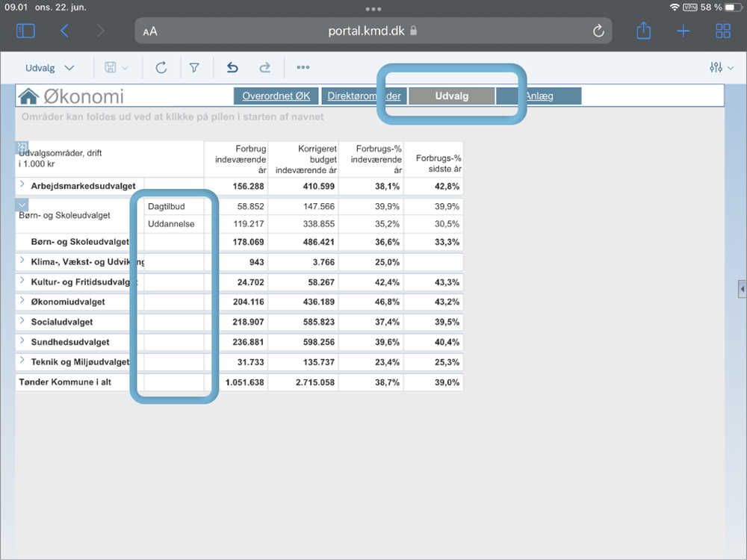747x560 pixels.
Task: Open the settings sliders dropdown at right
Action: click(x=721, y=68)
